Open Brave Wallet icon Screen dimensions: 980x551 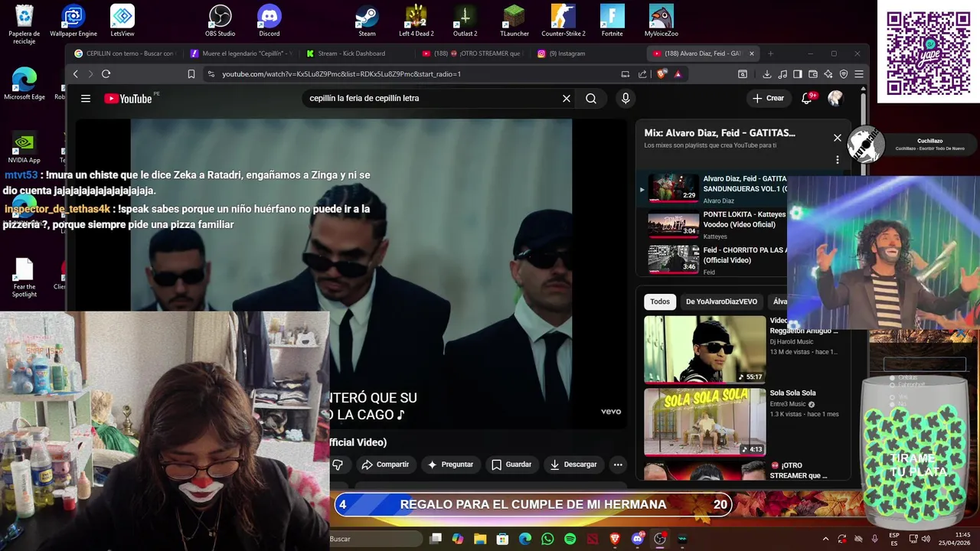click(812, 74)
